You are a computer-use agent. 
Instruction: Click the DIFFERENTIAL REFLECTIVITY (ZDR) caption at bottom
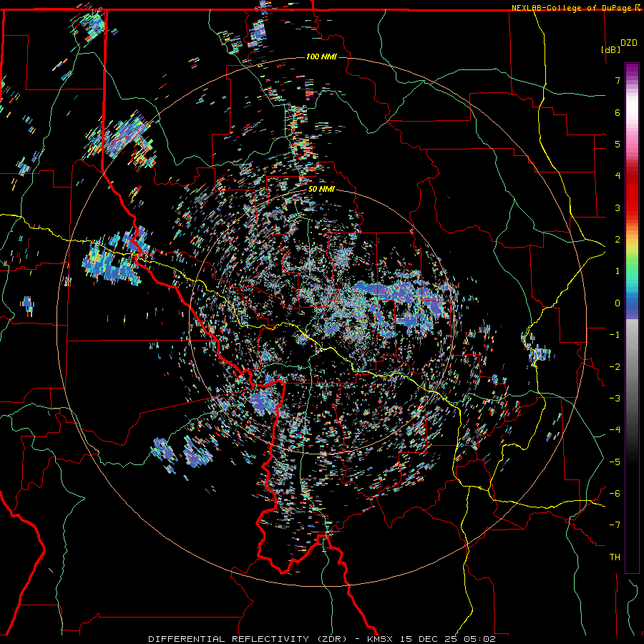pos(322,639)
